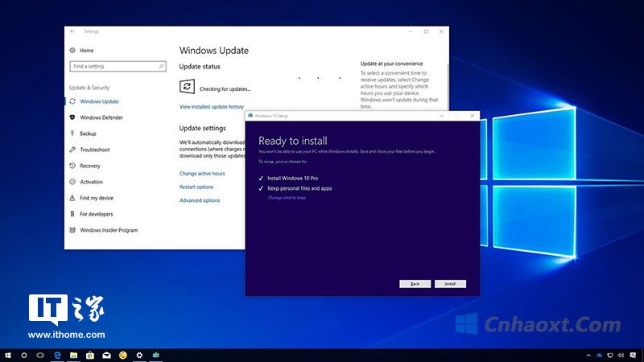The height and width of the screenshot is (362, 644).
Task: Click the volume speaker tray icon
Action: click(621, 356)
